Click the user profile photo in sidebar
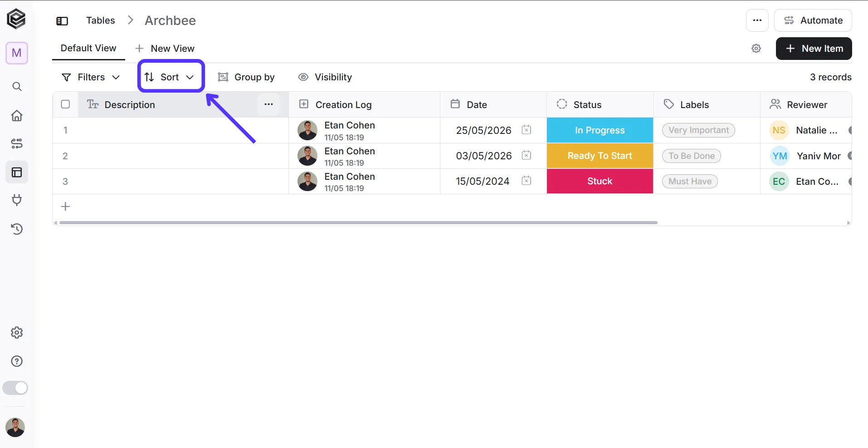 tap(15, 428)
